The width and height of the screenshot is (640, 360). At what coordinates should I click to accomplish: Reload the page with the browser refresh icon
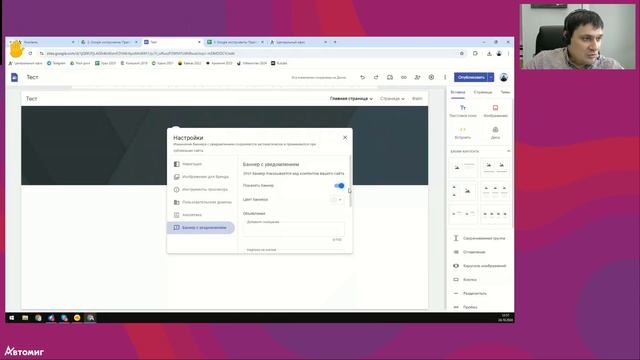[x=30, y=53]
